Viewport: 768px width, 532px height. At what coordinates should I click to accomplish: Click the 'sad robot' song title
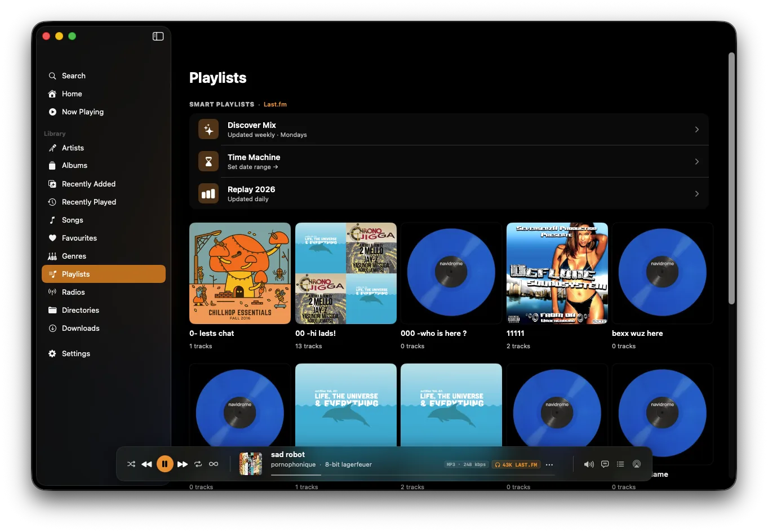[x=288, y=454]
